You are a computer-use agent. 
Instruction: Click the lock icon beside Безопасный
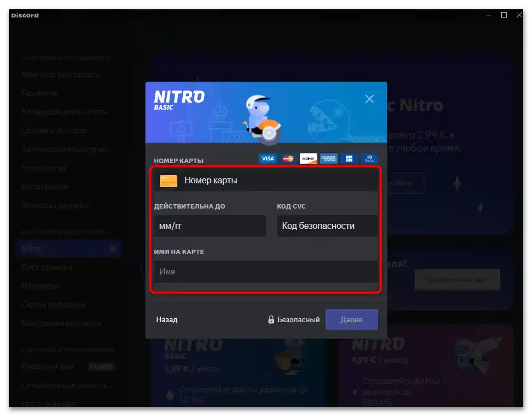(271, 319)
